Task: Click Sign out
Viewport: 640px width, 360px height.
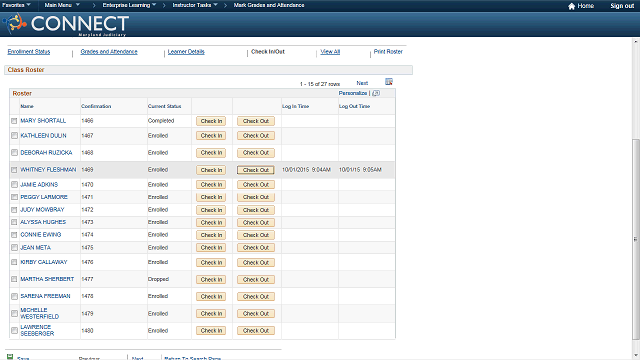Action: (x=622, y=6)
